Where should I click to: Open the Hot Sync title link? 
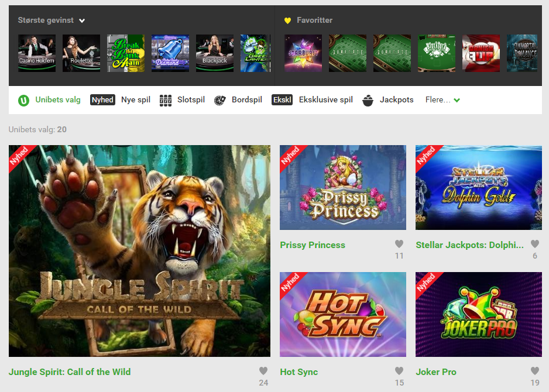[x=299, y=372]
